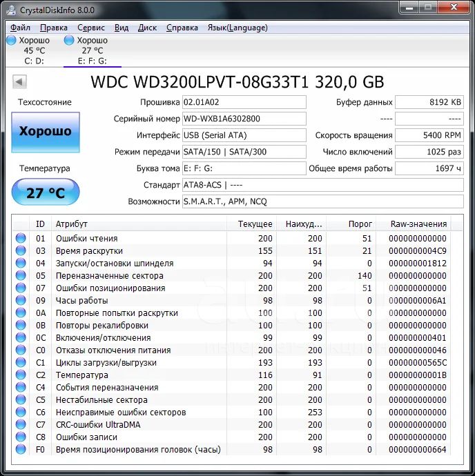Select the Часы работы attribute text
The height and width of the screenshot is (476, 475).
click(x=81, y=301)
